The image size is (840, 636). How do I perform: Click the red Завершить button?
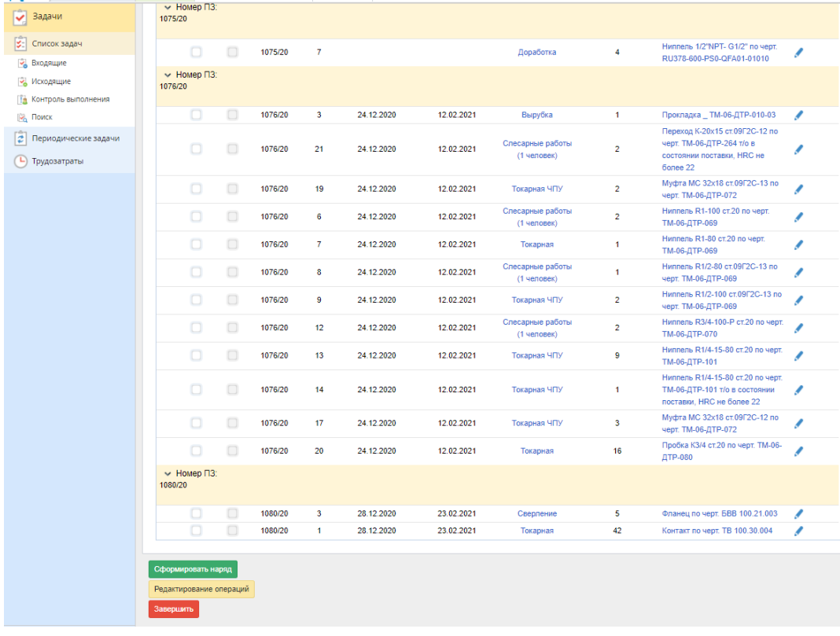tap(174, 609)
